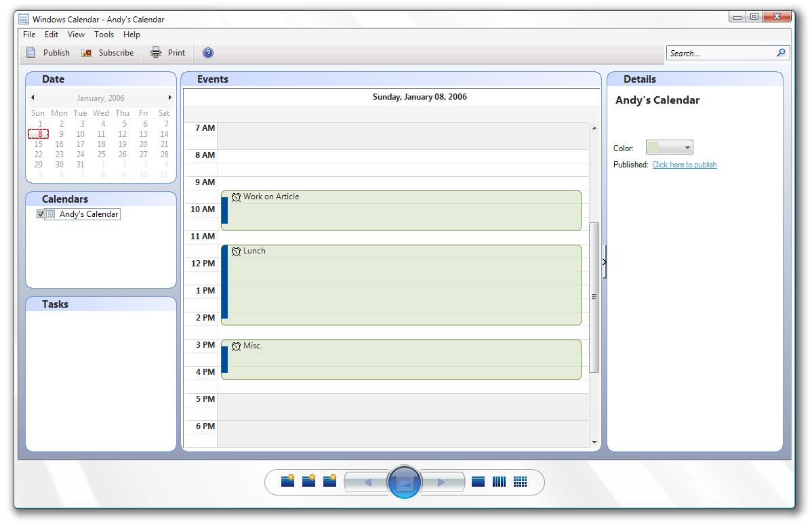Select date 31 in mini calendar
Screen dimensions: 812x528
click(x=80, y=165)
